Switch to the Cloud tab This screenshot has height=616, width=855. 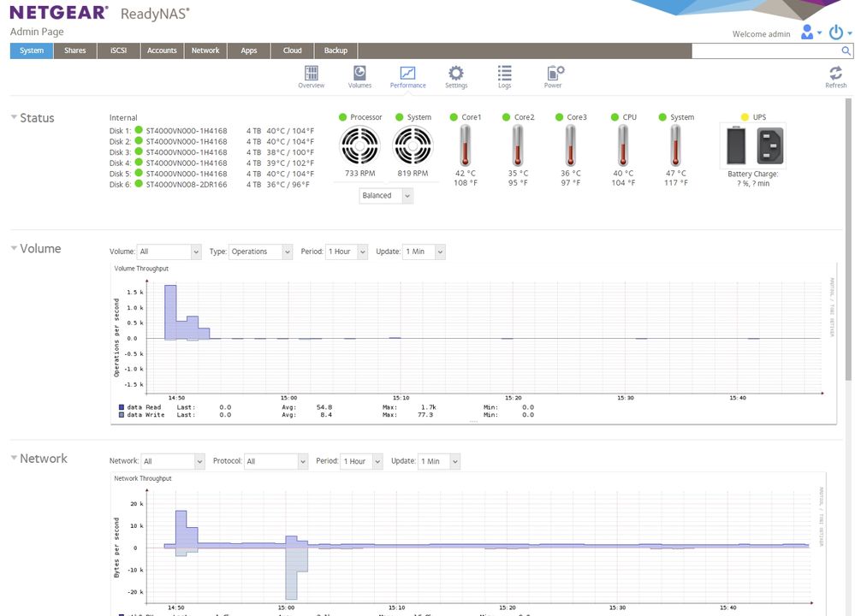(292, 50)
